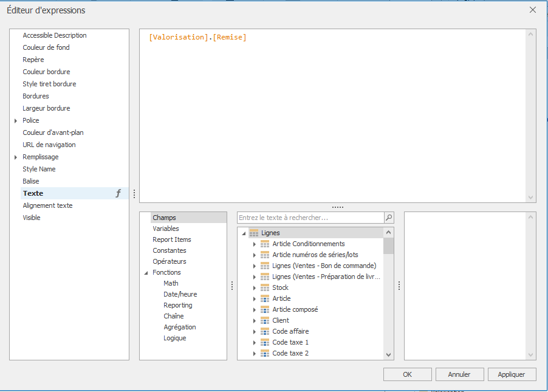Screen dimensions: 548x392
Task: Click the search magnifier icon
Action: 389,217
